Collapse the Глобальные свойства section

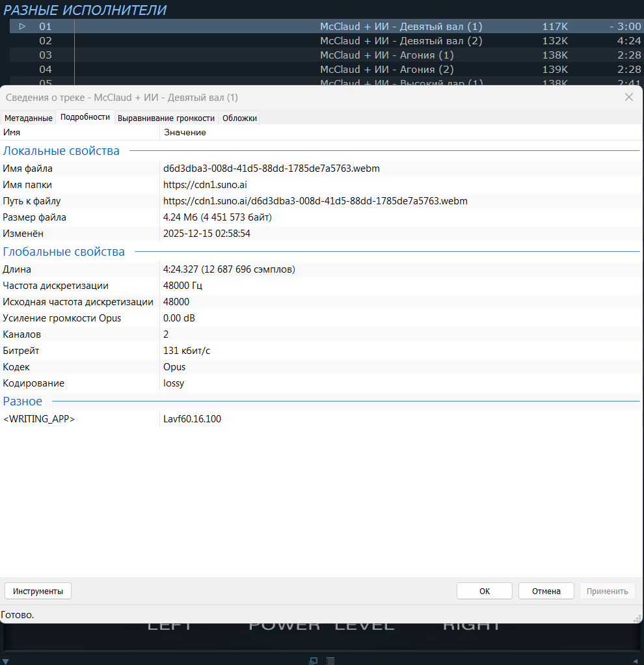point(64,252)
